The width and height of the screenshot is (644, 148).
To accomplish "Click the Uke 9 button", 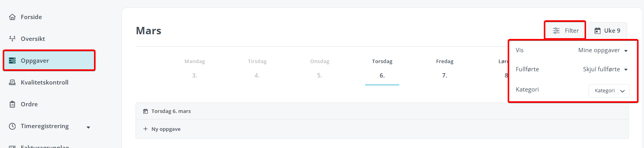I will (607, 31).
